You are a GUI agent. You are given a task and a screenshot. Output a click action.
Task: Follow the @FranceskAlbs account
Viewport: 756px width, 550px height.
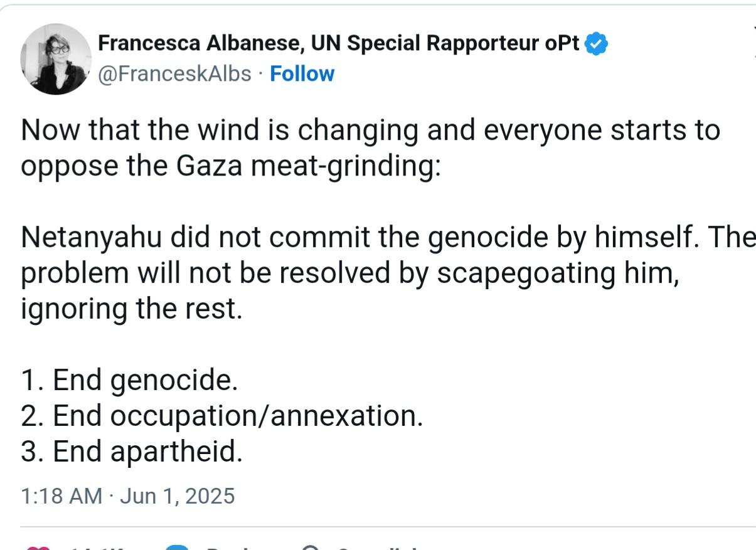[302, 74]
